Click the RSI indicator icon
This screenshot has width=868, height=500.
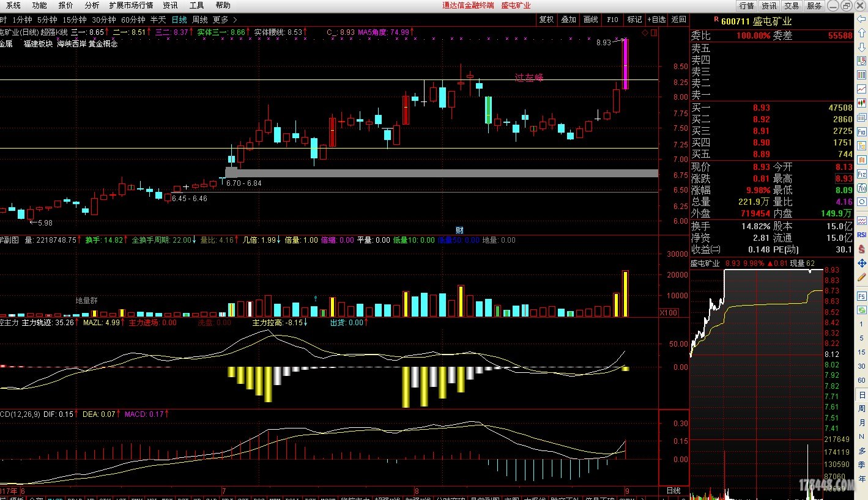862,235
